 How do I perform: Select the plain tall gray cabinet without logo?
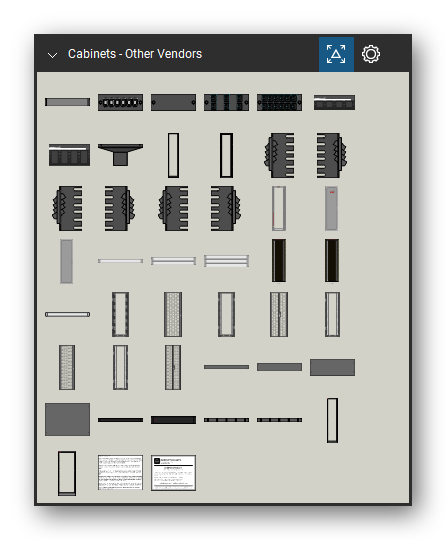click(x=66, y=261)
